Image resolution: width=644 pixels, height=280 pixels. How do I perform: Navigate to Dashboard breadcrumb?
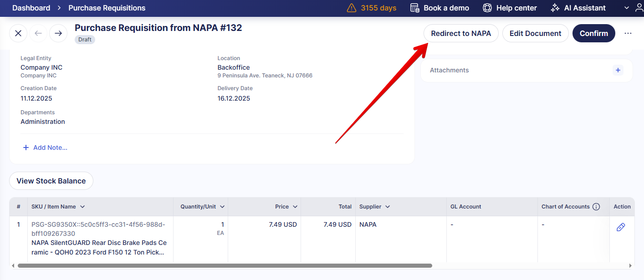click(31, 8)
